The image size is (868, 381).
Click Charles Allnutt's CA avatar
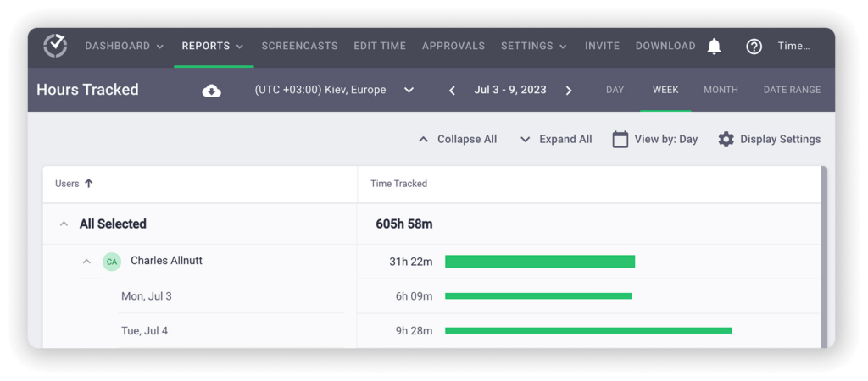111,262
